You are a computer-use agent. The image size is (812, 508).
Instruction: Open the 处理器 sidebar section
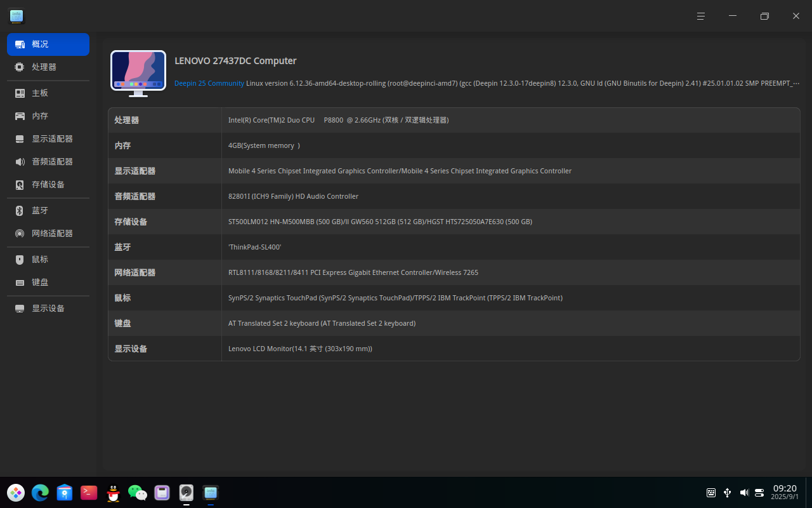[x=48, y=67]
